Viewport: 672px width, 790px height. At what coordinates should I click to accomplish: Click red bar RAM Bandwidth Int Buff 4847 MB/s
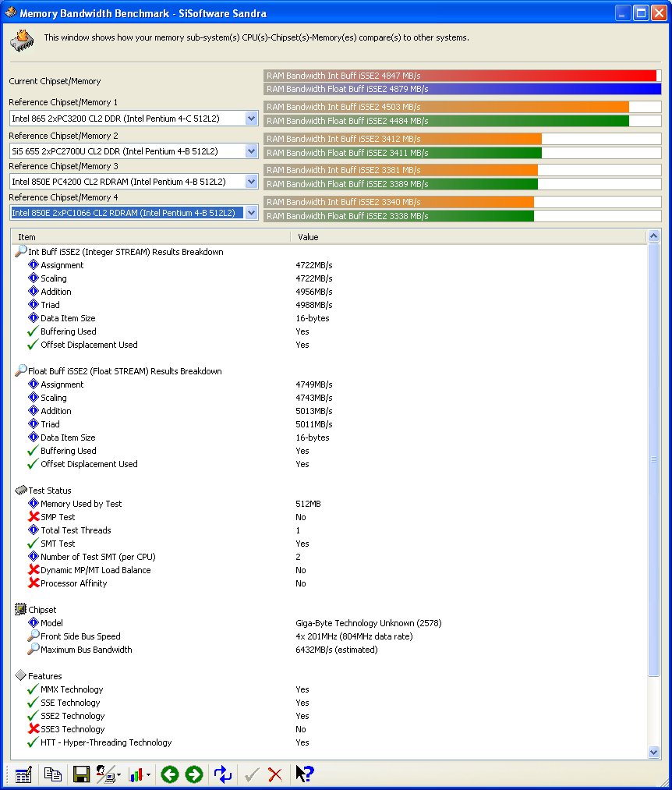click(x=460, y=76)
